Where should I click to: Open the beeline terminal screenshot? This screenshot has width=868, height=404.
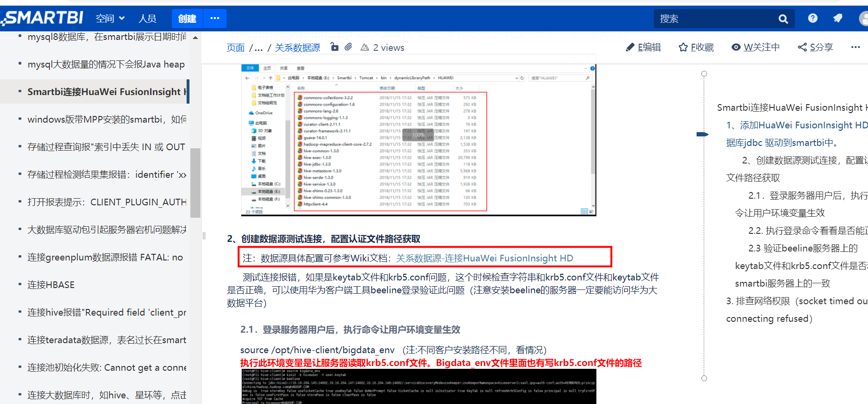tap(418, 385)
